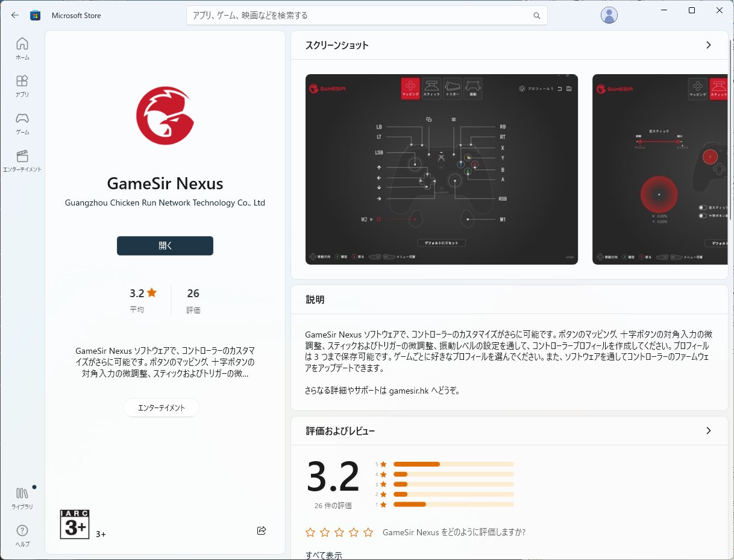Screen dimensions: 734x560
Task: Click the search box field
Action: click(x=367, y=16)
